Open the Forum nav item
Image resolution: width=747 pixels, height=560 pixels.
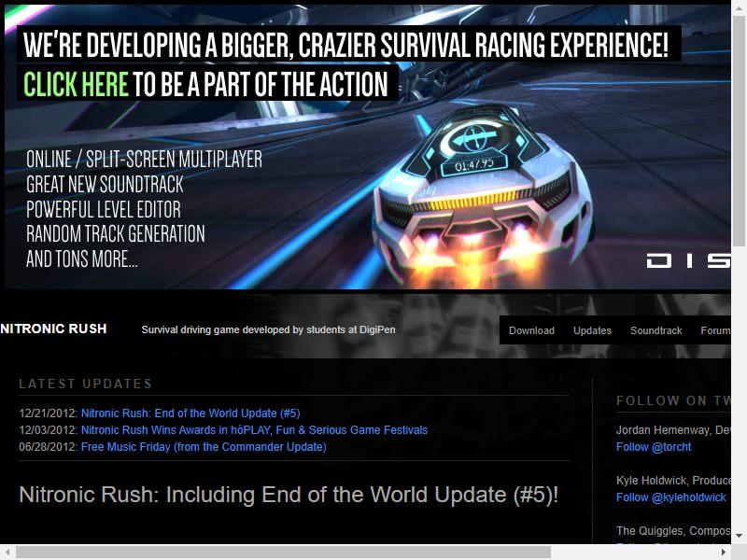(x=715, y=330)
